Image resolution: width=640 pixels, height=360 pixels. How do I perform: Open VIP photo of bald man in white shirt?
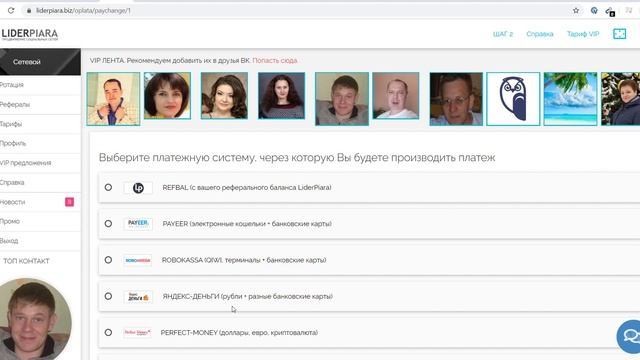click(x=396, y=96)
